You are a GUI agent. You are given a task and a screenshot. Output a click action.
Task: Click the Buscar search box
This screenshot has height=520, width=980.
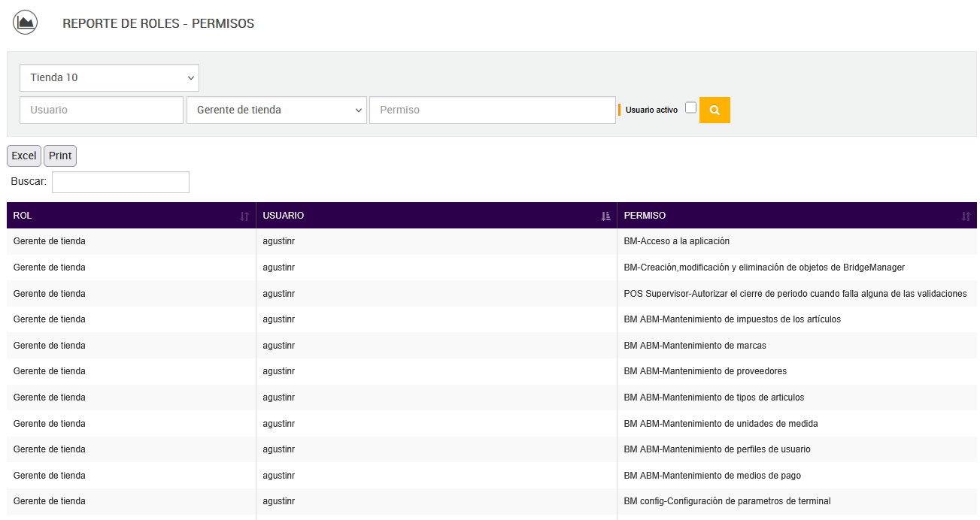(x=120, y=182)
